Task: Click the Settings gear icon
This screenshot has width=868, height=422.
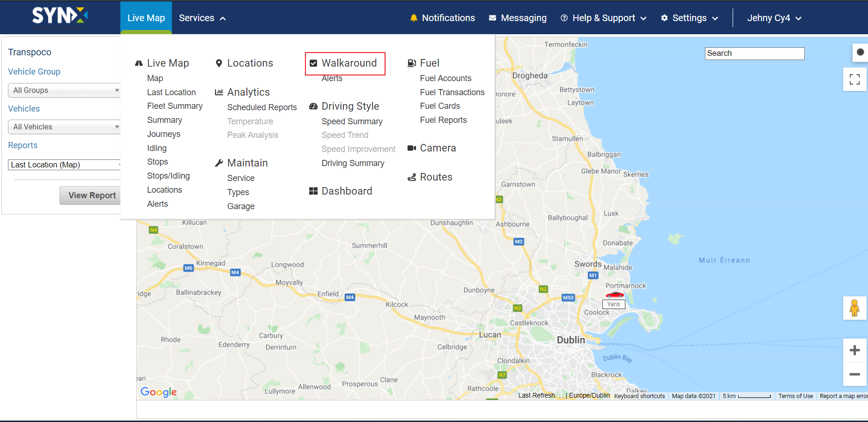Action: coord(664,18)
